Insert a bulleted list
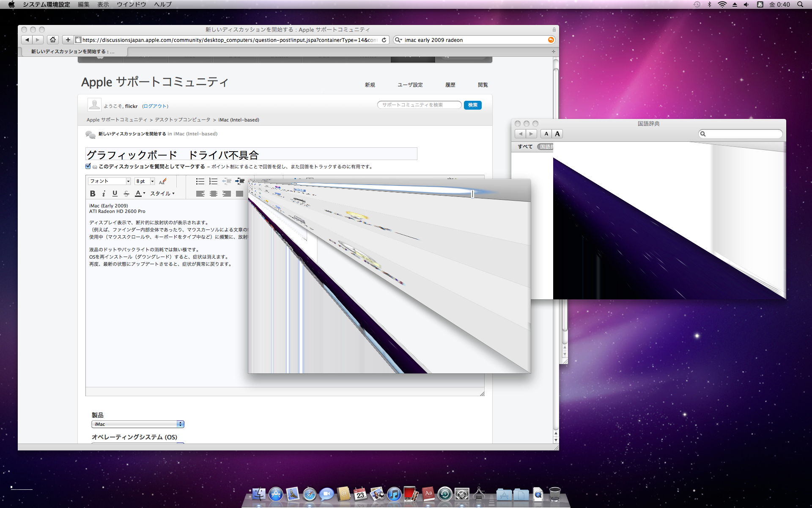Image resolution: width=812 pixels, height=508 pixels. 200,181
